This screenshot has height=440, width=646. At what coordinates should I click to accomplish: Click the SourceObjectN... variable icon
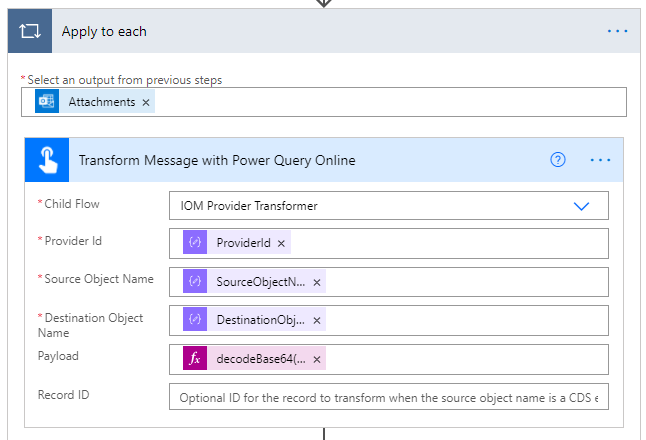click(195, 281)
